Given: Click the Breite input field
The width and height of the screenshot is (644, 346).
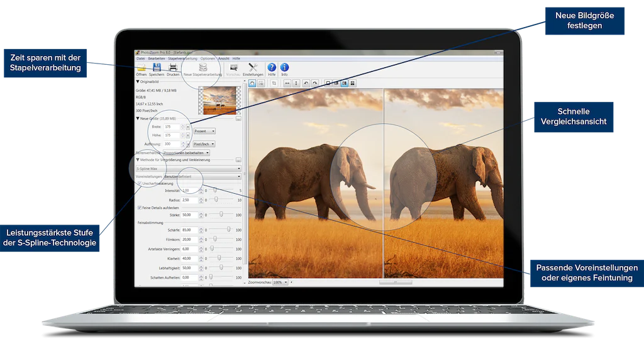Looking at the screenshot, I should click(172, 127).
